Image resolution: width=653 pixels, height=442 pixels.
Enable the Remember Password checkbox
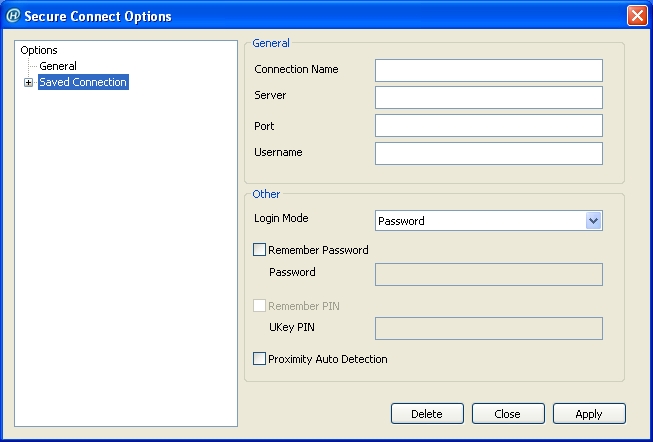pyautogui.click(x=260, y=250)
